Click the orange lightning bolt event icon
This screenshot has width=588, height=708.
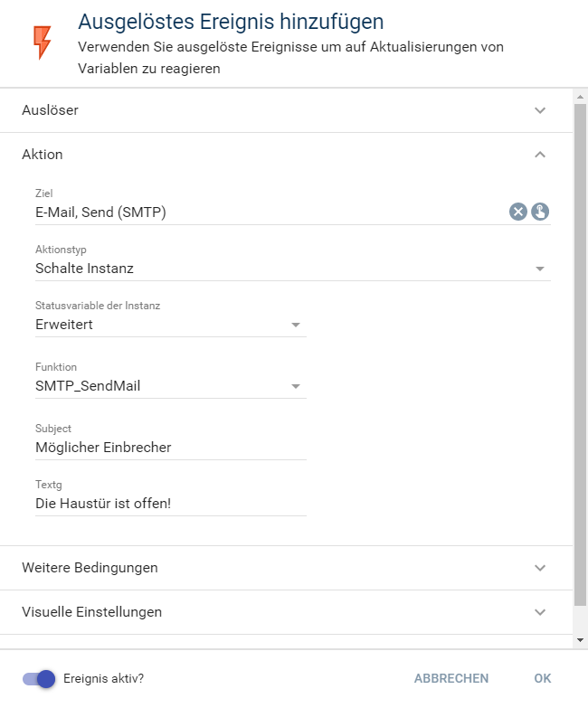[x=42, y=42]
